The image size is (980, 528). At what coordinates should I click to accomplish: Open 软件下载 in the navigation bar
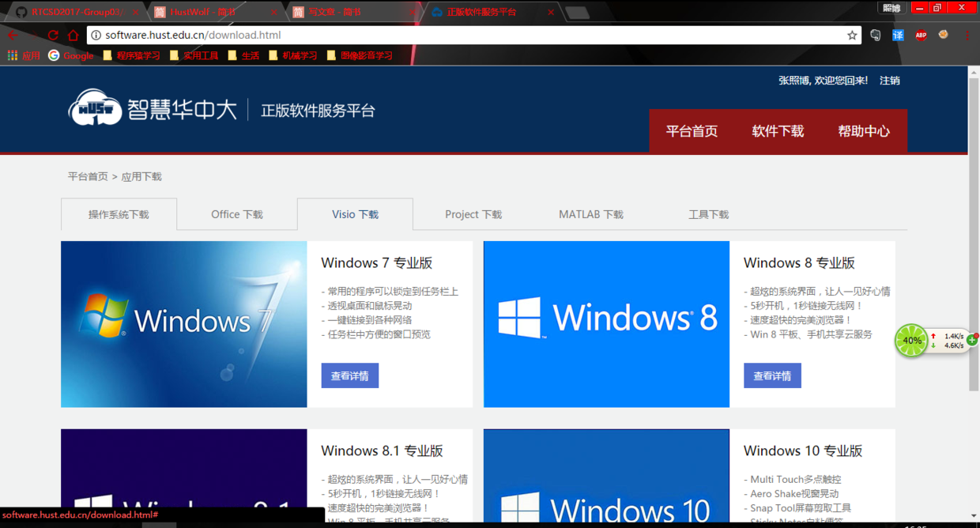[778, 131]
